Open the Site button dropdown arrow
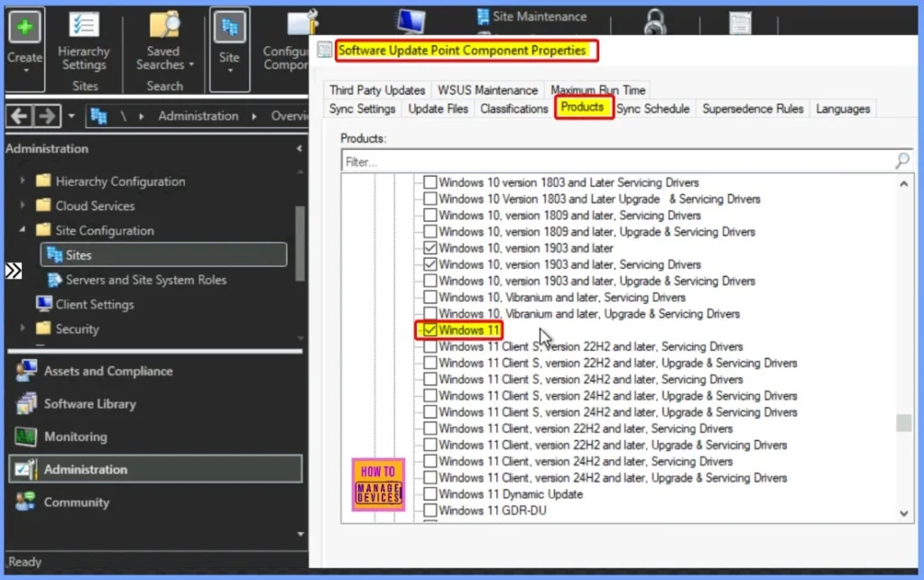 tap(230, 70)
